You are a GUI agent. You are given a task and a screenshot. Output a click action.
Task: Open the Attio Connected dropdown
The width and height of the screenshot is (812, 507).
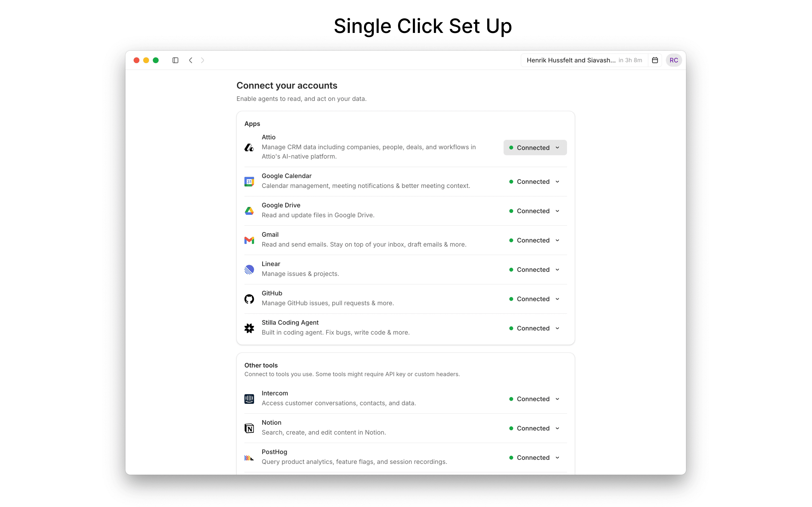[535, 148]
